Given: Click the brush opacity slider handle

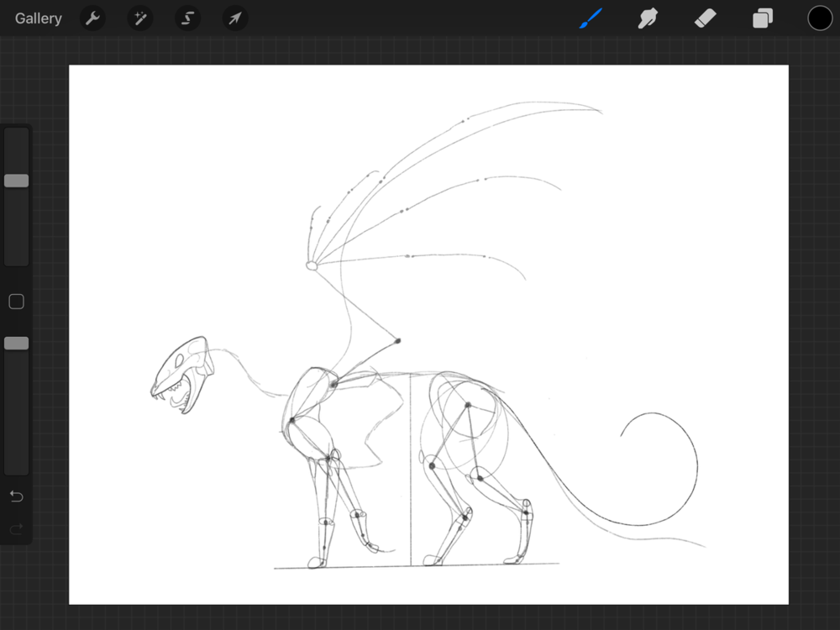Looking at the screenshot, I should pyautogui.click(x=17, y=343).
